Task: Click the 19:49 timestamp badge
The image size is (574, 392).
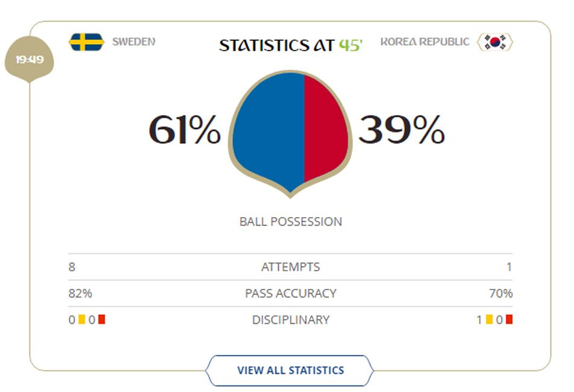Action: [29, 60]
